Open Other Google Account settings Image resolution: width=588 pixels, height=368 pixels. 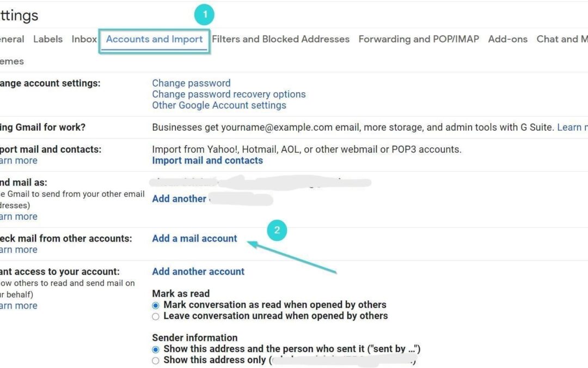click(x=219, y=105)
